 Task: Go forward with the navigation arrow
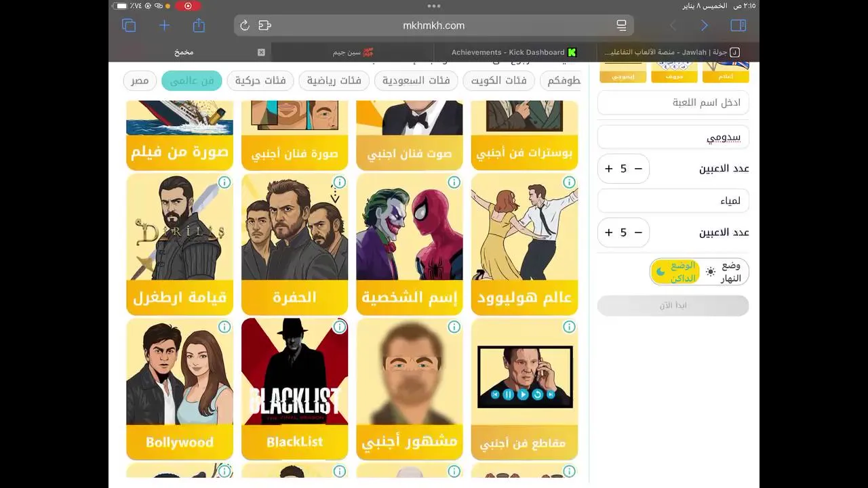[x=705, y=26]
